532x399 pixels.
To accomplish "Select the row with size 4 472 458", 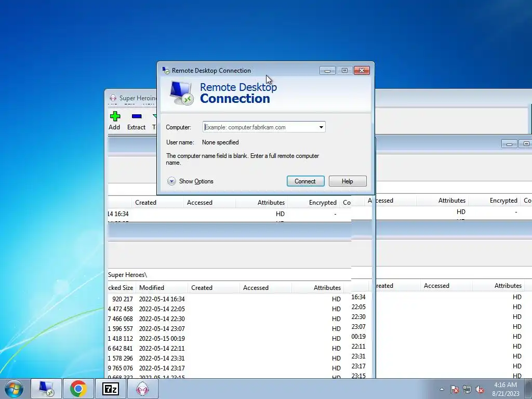I will coord(229,309).
